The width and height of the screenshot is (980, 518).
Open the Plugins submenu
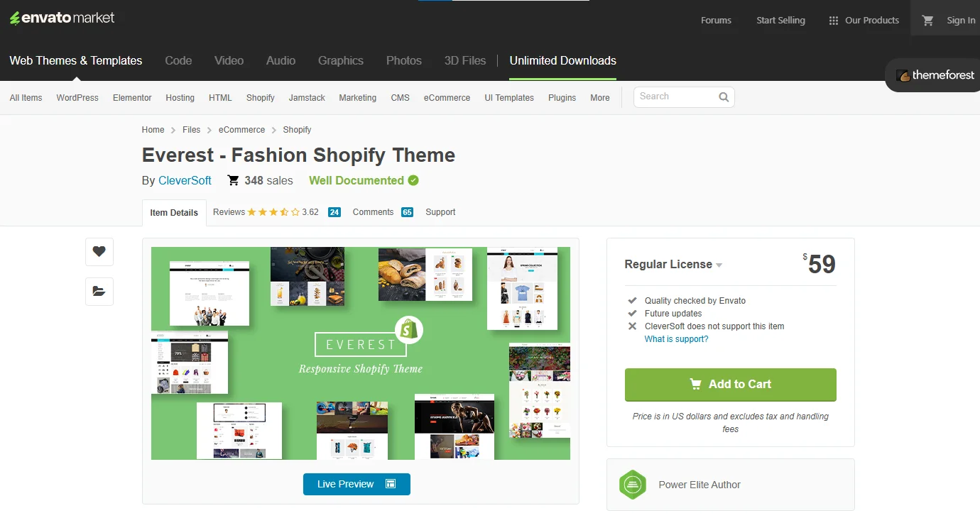[562, 98]
